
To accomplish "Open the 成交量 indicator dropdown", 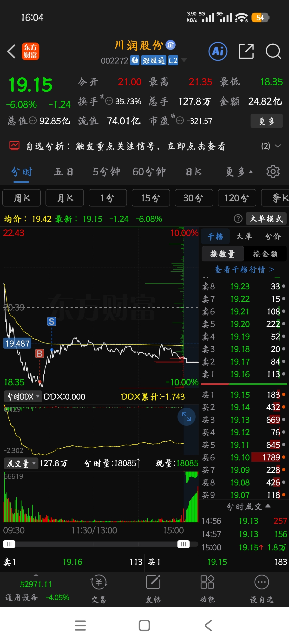I will coord(21,463).
